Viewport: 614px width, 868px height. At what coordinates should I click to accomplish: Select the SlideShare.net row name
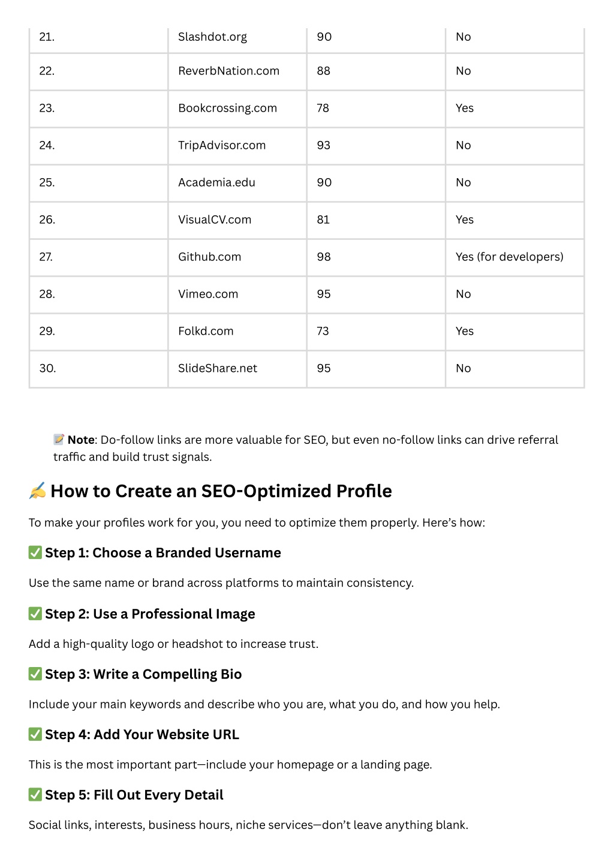coord(218,368)
